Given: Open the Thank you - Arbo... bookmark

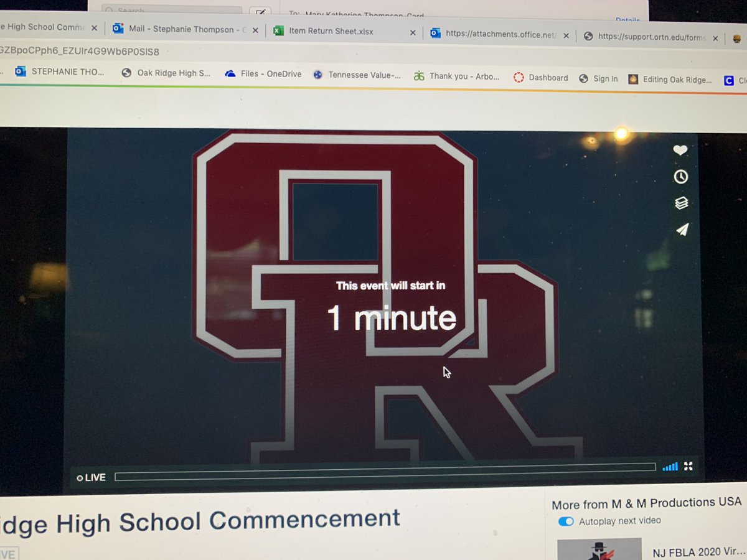Looking at the screenshot, I should pos(456,77).
